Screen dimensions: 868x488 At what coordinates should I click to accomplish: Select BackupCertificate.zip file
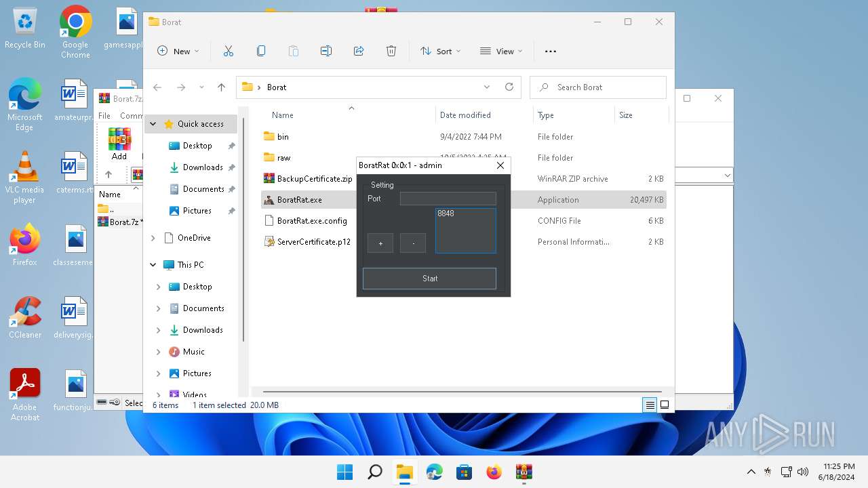click(315, 179)
